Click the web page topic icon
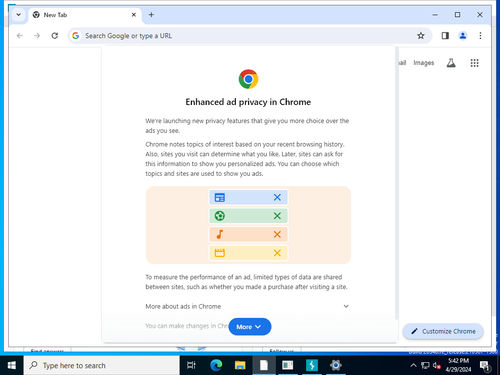Viewport: 500px width, 375px height. click(x=220, y=197)
